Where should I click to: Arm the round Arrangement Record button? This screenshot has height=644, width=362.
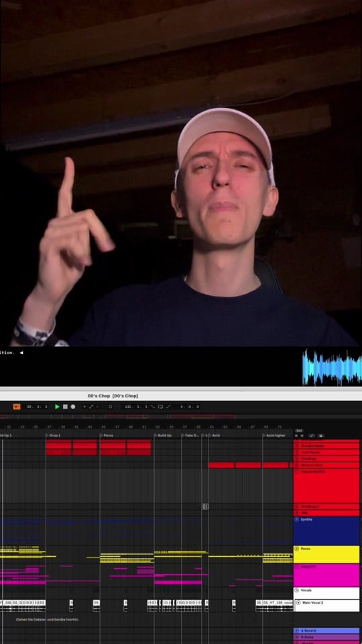pos(73,407)
